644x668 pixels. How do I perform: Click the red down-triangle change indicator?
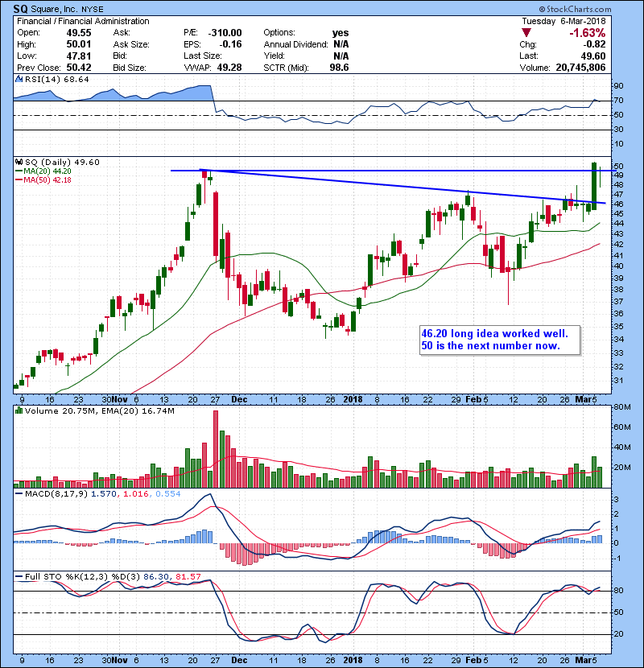pyautogui.click(x=526, y=33)
